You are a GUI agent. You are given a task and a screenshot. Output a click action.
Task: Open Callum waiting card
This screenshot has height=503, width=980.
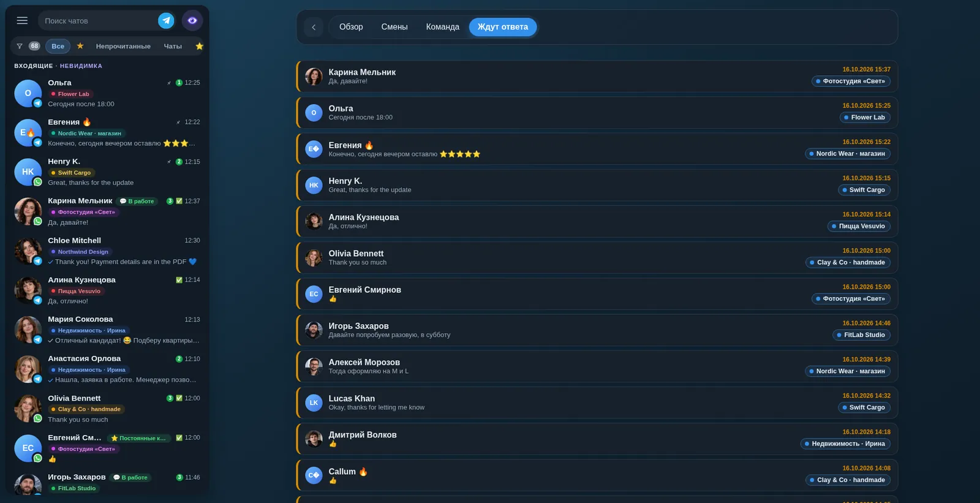coord(597,475)
